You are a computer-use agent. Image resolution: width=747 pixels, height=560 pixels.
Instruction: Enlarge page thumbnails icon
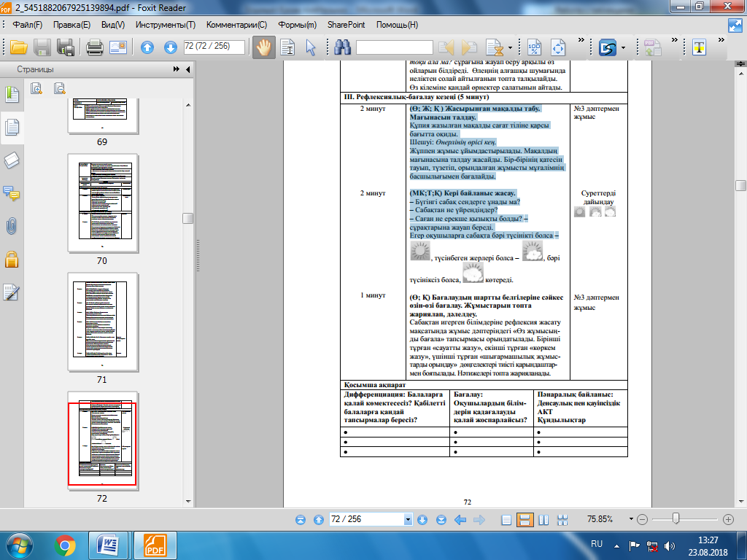pos(36,88)
